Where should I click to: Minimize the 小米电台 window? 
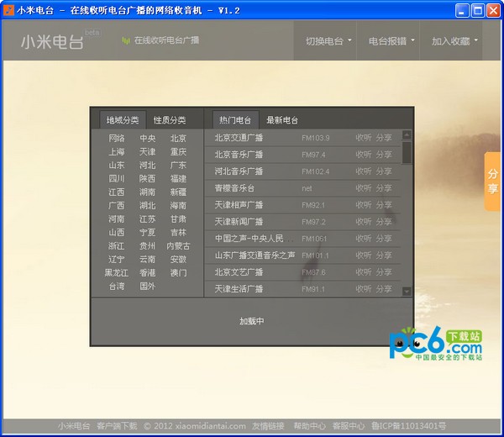462,10
